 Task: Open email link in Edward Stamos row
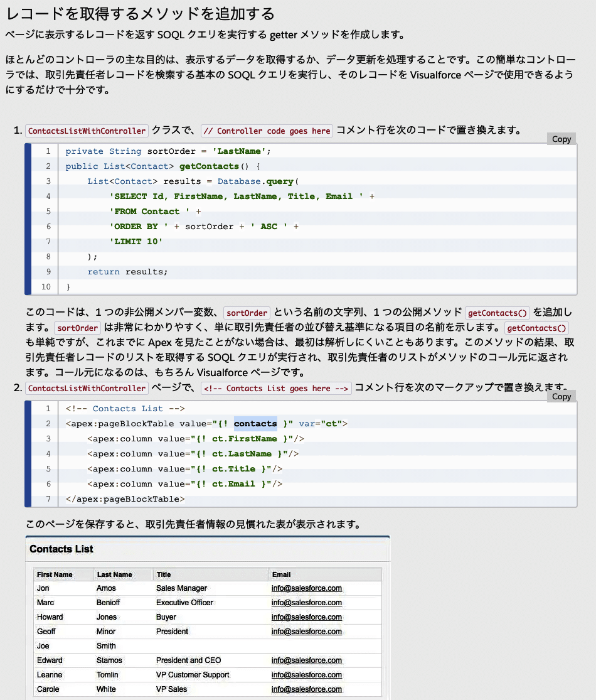307,660
